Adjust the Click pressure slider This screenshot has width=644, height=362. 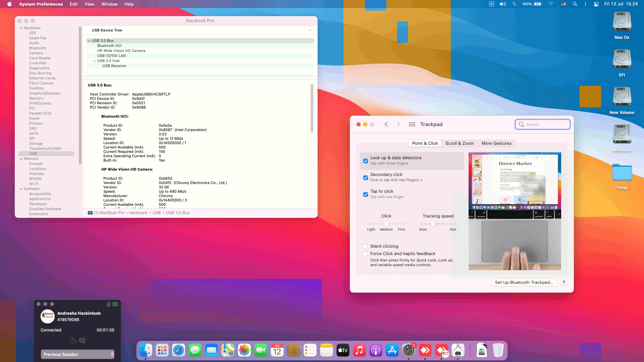click(386, 224)
